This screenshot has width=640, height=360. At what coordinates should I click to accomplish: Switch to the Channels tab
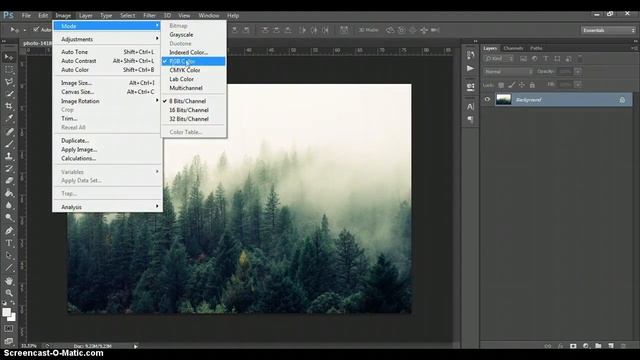click(513, 48)
